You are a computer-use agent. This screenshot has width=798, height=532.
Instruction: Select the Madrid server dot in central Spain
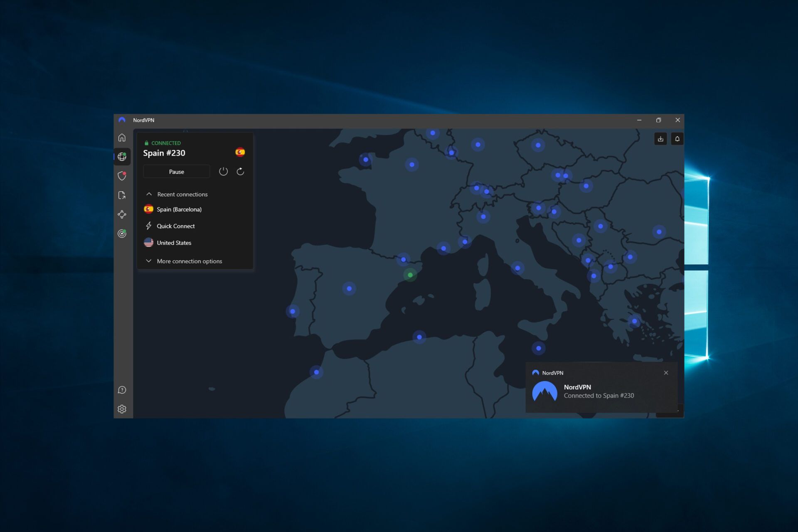coord(349,288)
